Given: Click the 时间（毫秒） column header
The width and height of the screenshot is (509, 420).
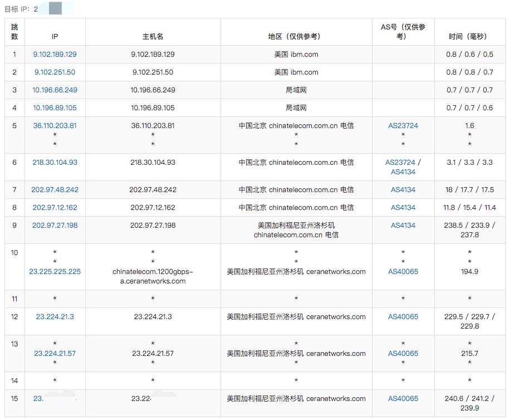Looking at the screenshot, I should pyautogui.click(x=469, y=37).
